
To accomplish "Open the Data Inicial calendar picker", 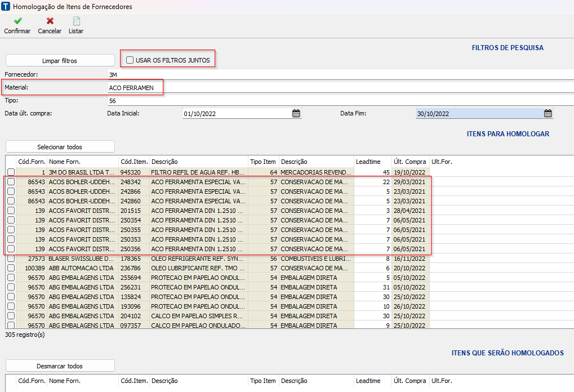I will point(296,113).
